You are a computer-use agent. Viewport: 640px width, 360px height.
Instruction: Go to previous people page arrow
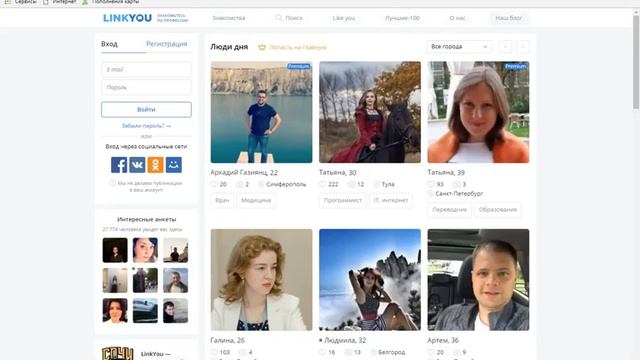tap(505, 47)
